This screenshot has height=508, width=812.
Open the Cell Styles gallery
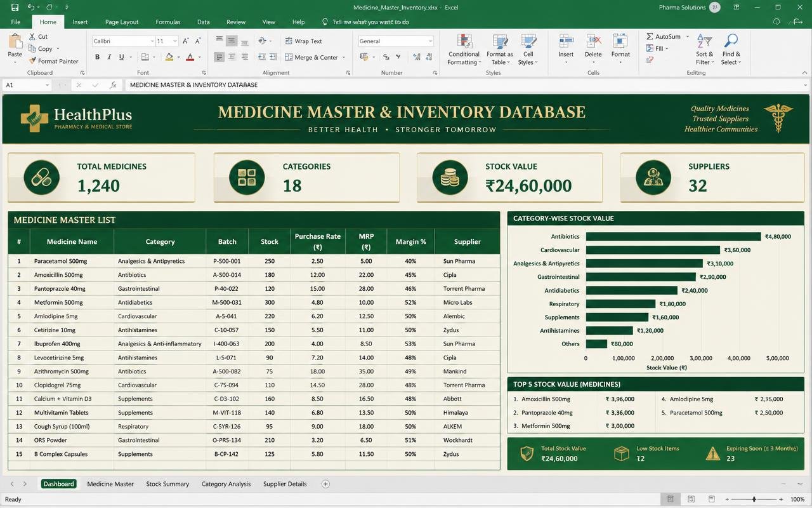[x=528, y=49]
